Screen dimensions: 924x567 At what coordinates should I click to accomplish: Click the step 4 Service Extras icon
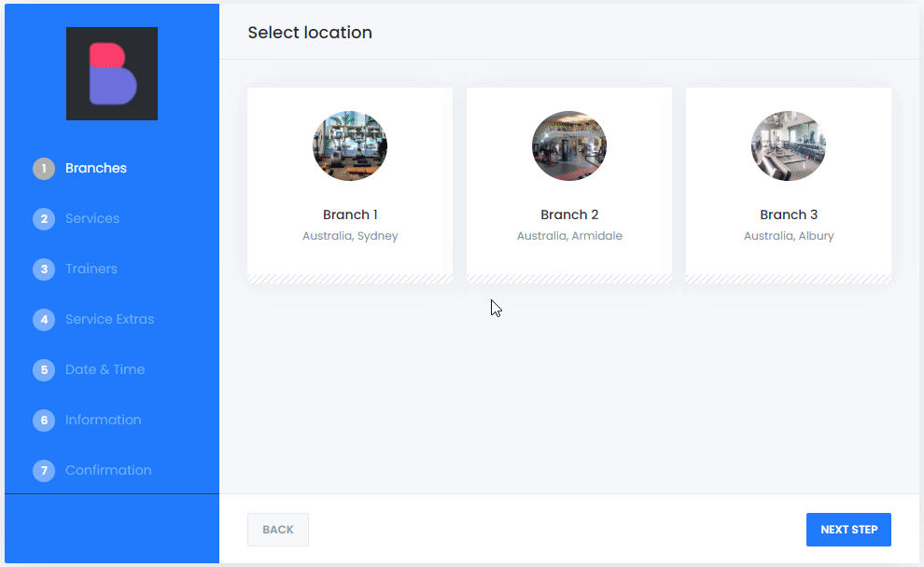[x=43, y=319]
